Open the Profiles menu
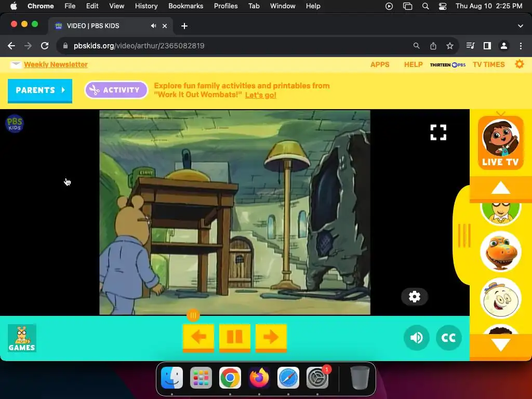Screen dimensions: 532x399 [225, 6]
